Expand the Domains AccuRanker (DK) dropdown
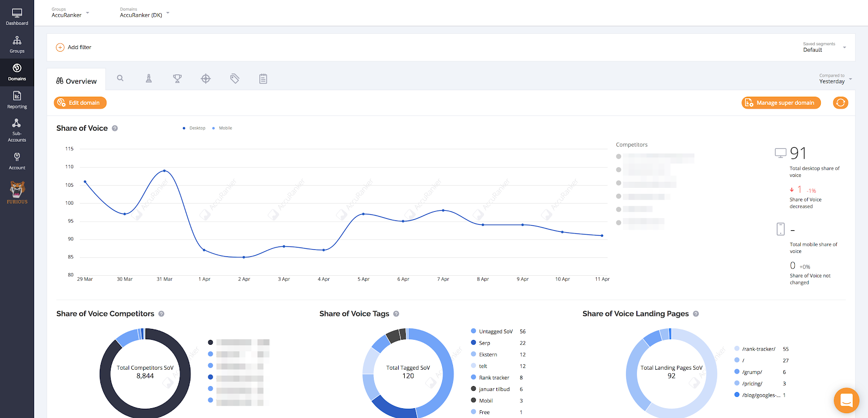The image size is (868, 418). coord(145,12)
